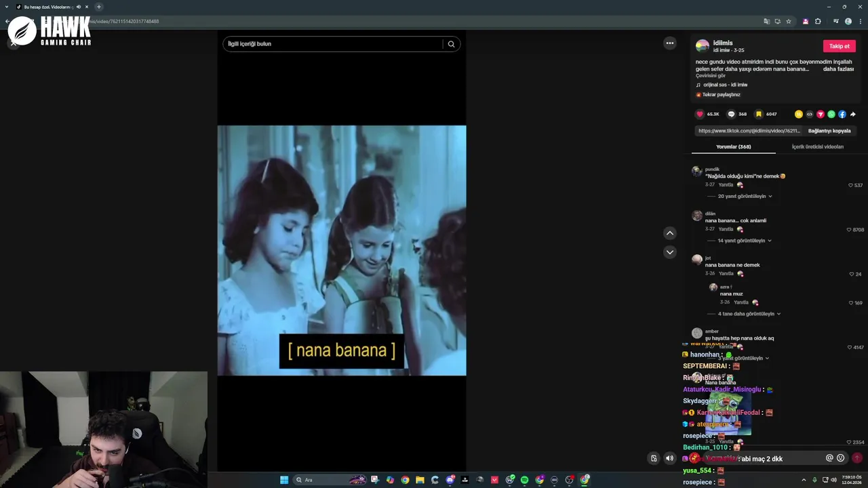Screen dimensions: 868x488
Task: Open the Chrome media controls icon
Action: pyautogui.click(x=835, y=21)
